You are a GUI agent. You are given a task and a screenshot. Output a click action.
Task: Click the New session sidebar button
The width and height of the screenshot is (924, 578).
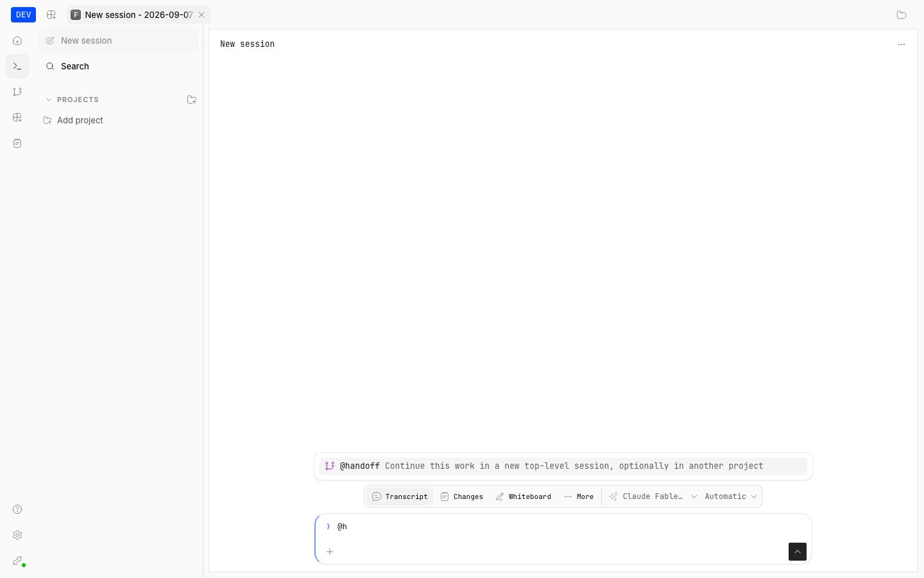119,40
